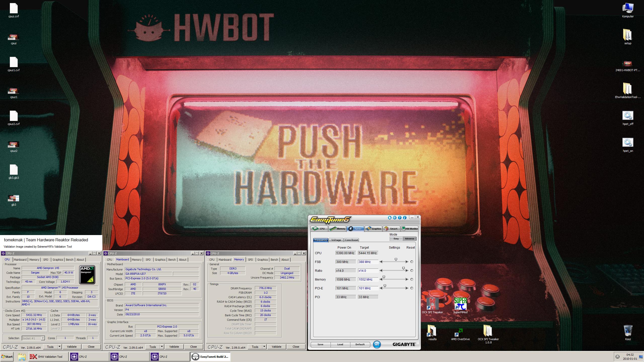Decrease Ratio with left arrow
644x362 pixels.
coord(381,270)
